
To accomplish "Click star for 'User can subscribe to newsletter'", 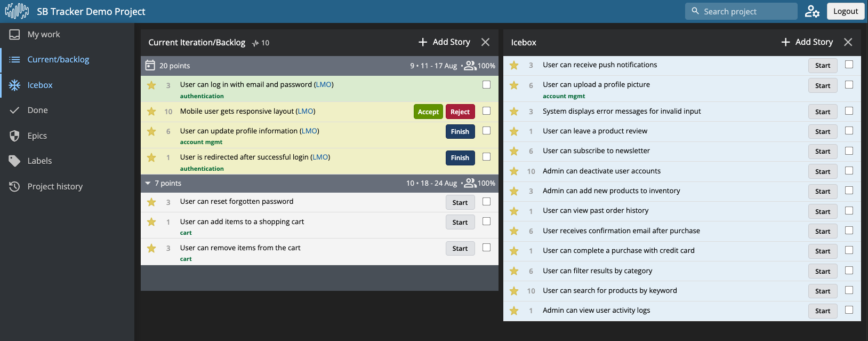I will (x=514, y=151).
